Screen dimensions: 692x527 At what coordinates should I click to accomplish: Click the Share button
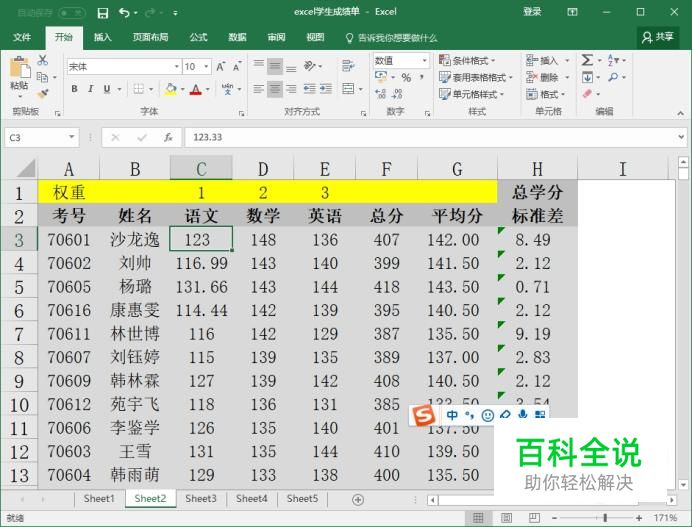point(658,37)
